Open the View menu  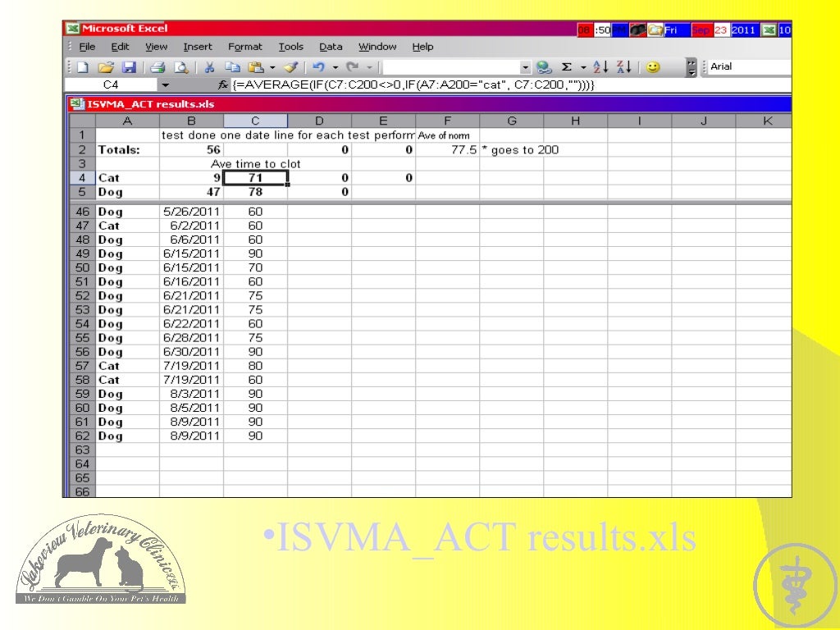(x=157, y=47)
